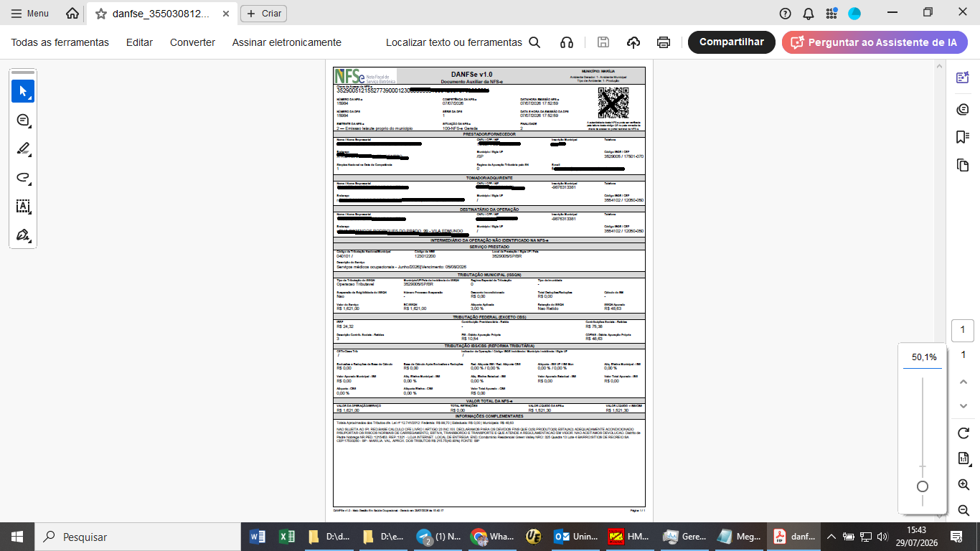Image resolution: width=980 pixels, height=551 pixels.
Task: Choose the add comment tool
Action: pyautogui.click(x=23, y=120)
